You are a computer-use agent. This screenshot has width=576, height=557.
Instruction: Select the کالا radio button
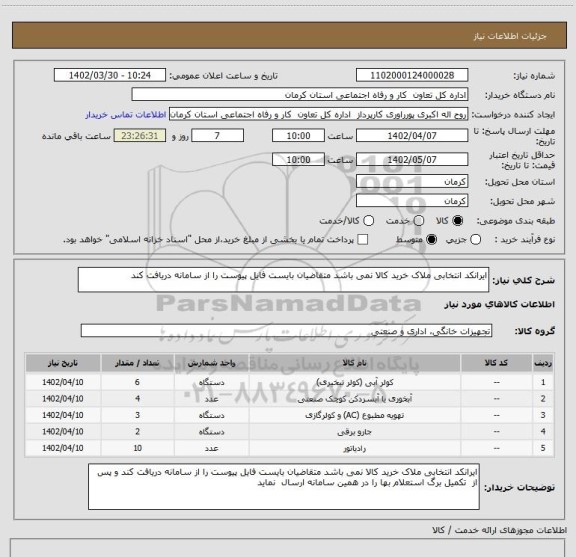pos(458,221)
